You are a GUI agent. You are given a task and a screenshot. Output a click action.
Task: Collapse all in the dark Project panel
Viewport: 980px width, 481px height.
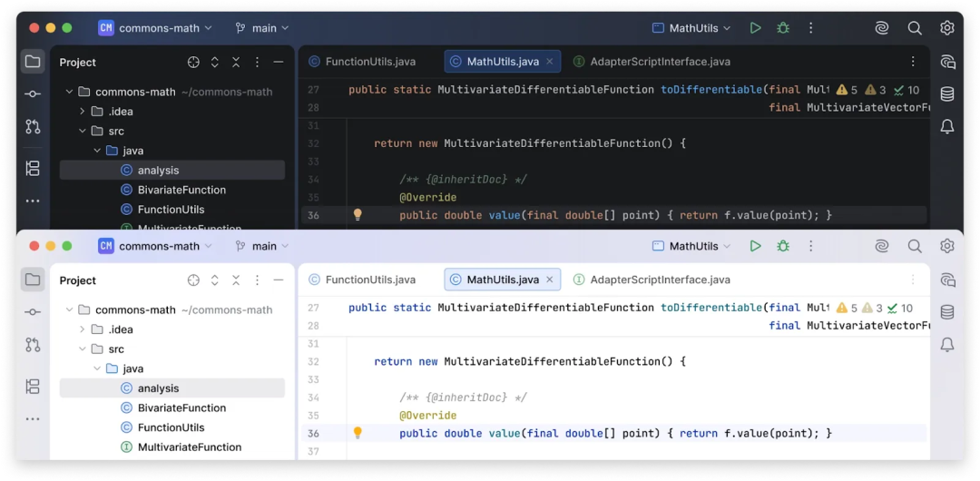236,63
